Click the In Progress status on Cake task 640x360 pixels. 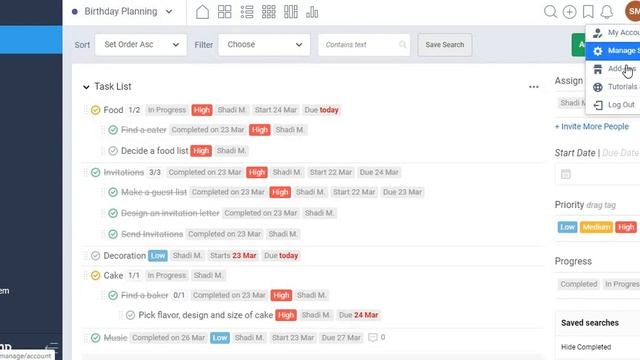[166, 276]
